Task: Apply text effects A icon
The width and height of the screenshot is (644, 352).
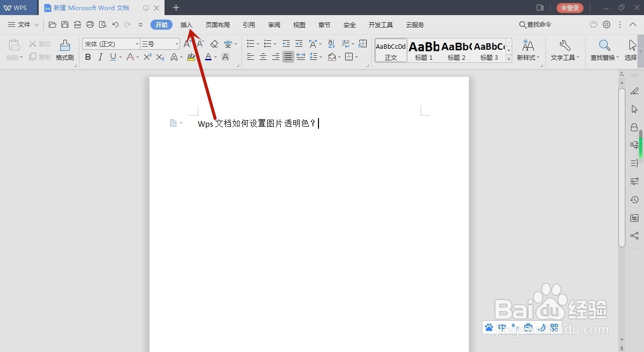Action: click(x=174, y=57)
